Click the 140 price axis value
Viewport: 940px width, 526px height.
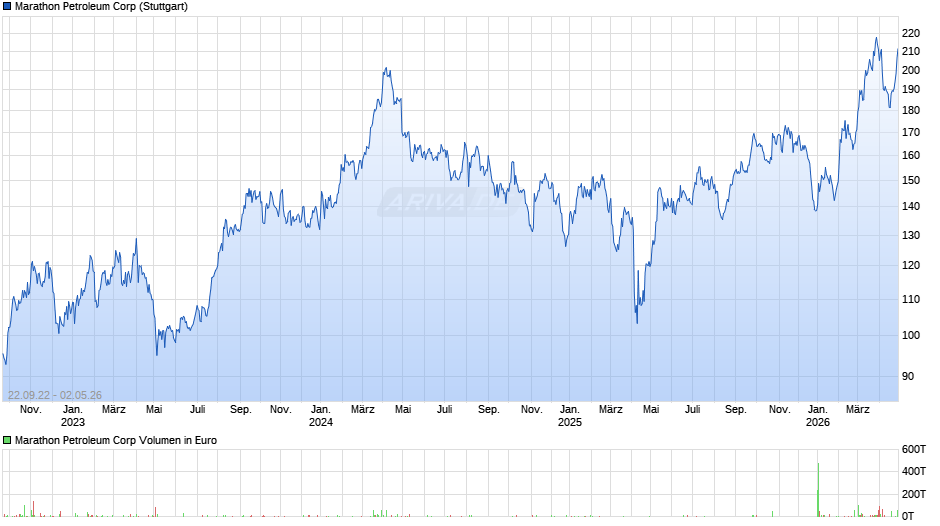911,206
